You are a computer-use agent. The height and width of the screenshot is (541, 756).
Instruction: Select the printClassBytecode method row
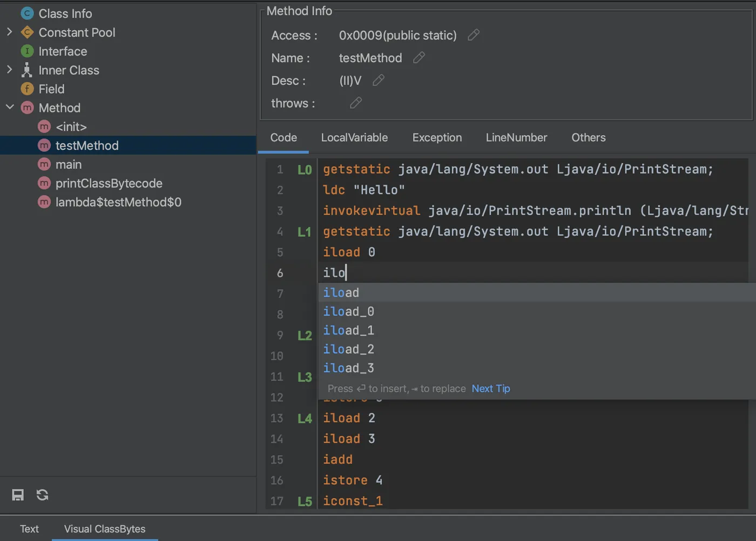pyautogui.click(x=128, y=183)
